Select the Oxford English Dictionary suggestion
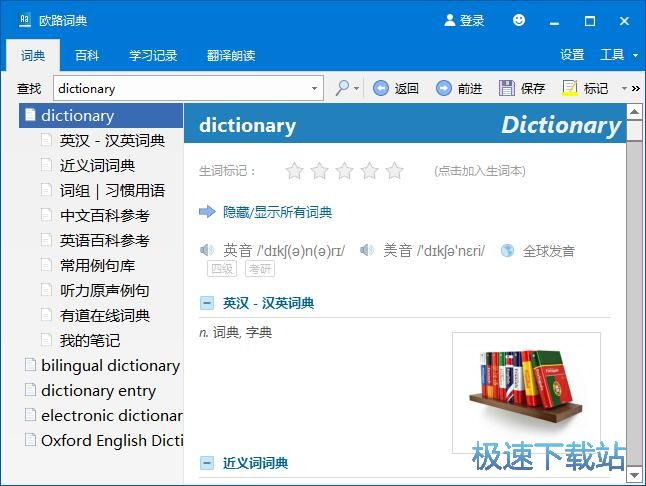646x486 pixels. (112, 441)
